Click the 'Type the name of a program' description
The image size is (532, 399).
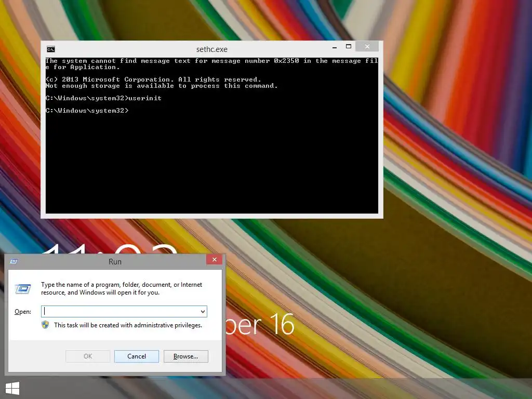coord(122,288)
